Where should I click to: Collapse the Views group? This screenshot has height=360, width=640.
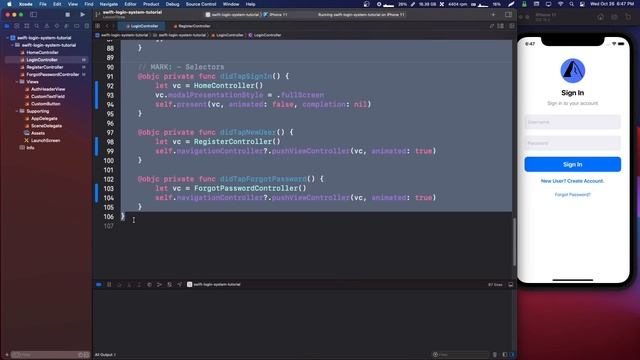(x=17, y=82)
